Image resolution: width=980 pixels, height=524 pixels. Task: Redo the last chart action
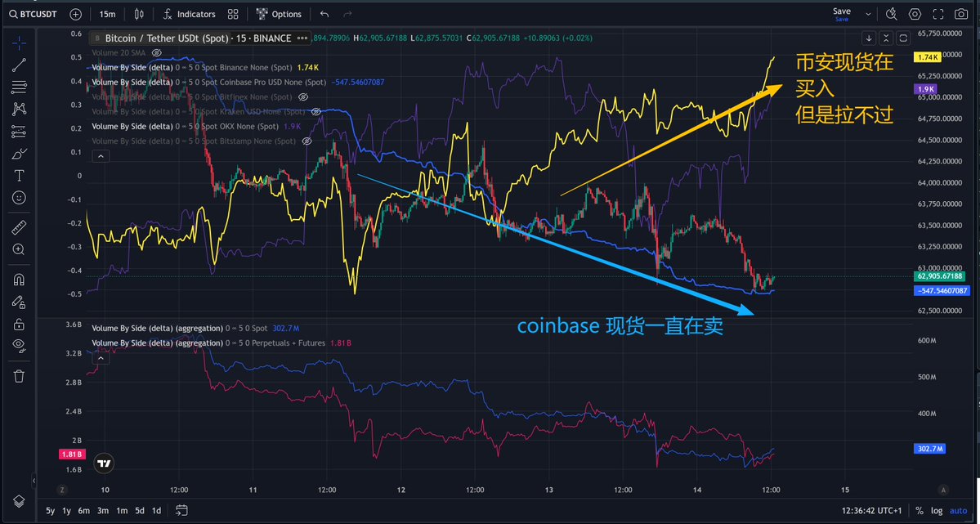pos(347,14)
